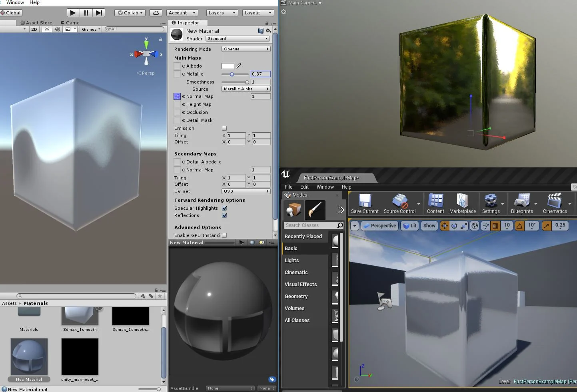577x392 pixels.
Task: Toggle Unreal scale snapping icon
Action: (547, 226)
